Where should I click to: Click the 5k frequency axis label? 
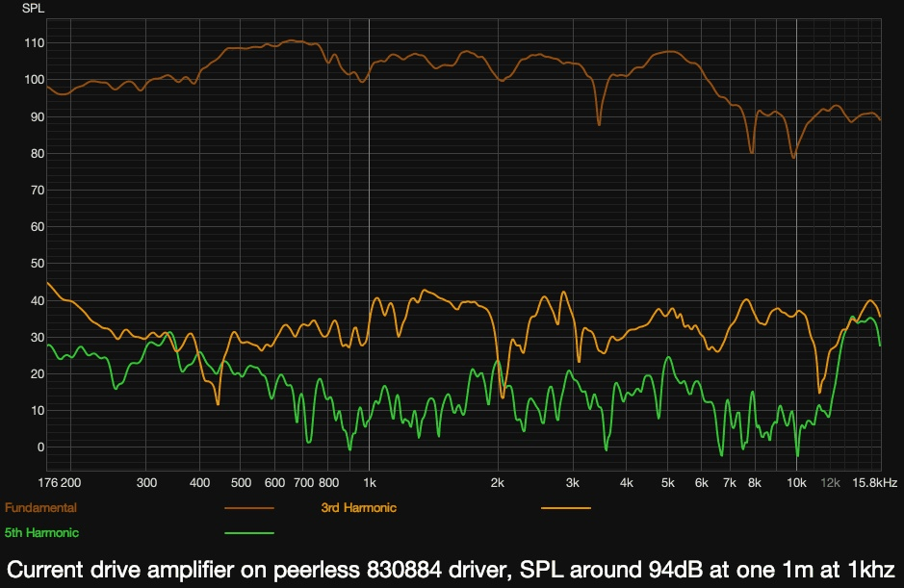(x=667, y=483)
